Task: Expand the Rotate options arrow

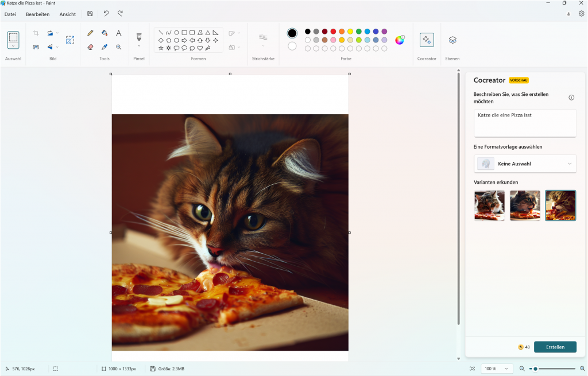Action: [57, 33]
